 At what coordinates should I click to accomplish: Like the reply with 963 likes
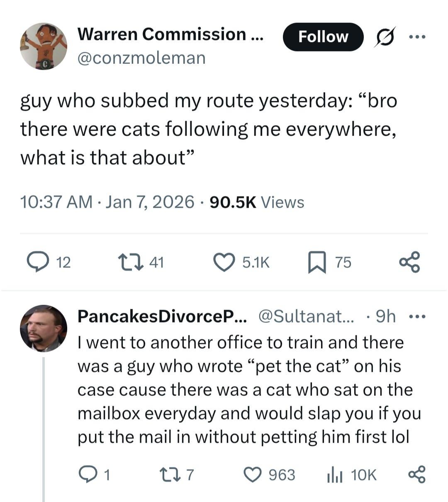[252, 475]
